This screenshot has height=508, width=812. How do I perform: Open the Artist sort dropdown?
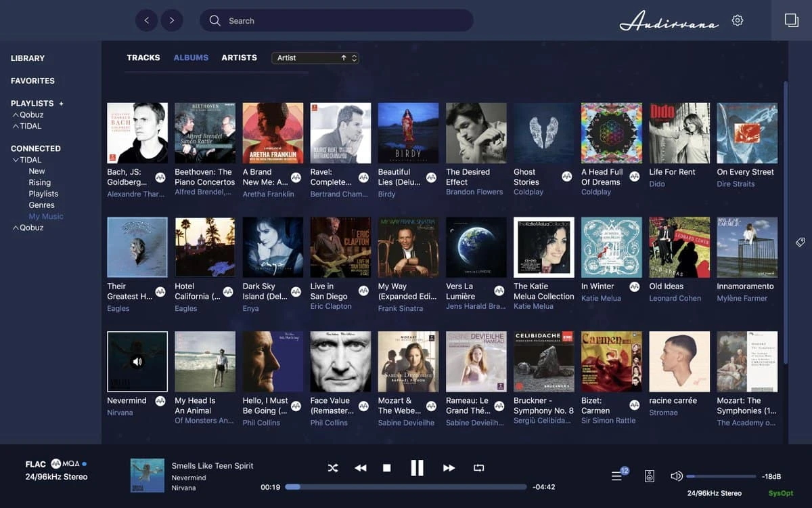pyautogui.click(x=315, y=58)
